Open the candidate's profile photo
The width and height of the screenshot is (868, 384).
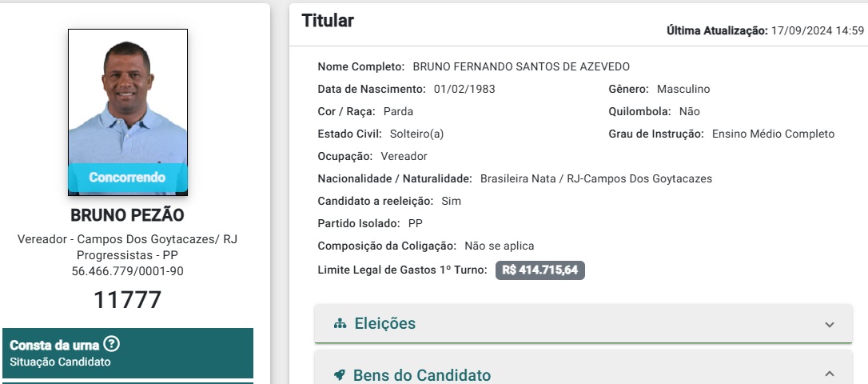point(128,96)
